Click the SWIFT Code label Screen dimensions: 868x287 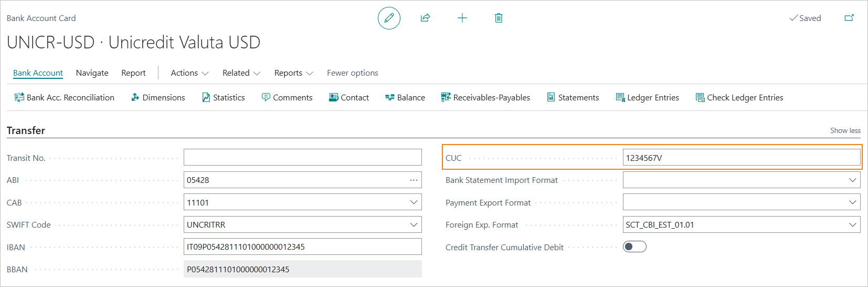[x=28, y=224]
